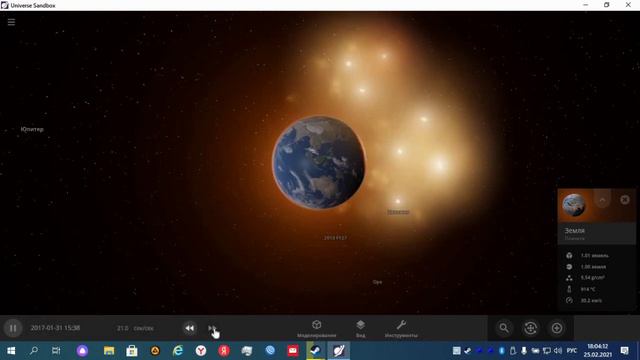Image resolution: width=640 pixels, height=360 pixels.
Task: Click the Ора label below Earth
Action: [x=377, y=282]
